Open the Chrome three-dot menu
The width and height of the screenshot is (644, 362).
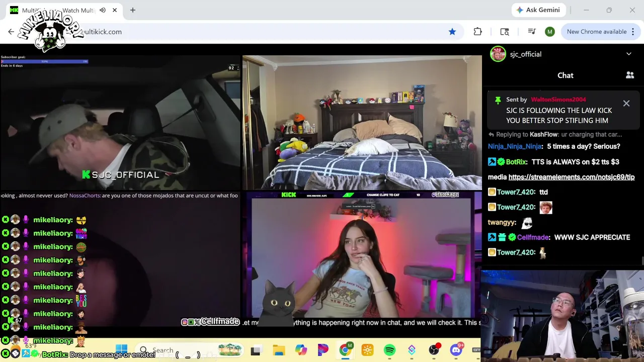click(x=633, y=32)
